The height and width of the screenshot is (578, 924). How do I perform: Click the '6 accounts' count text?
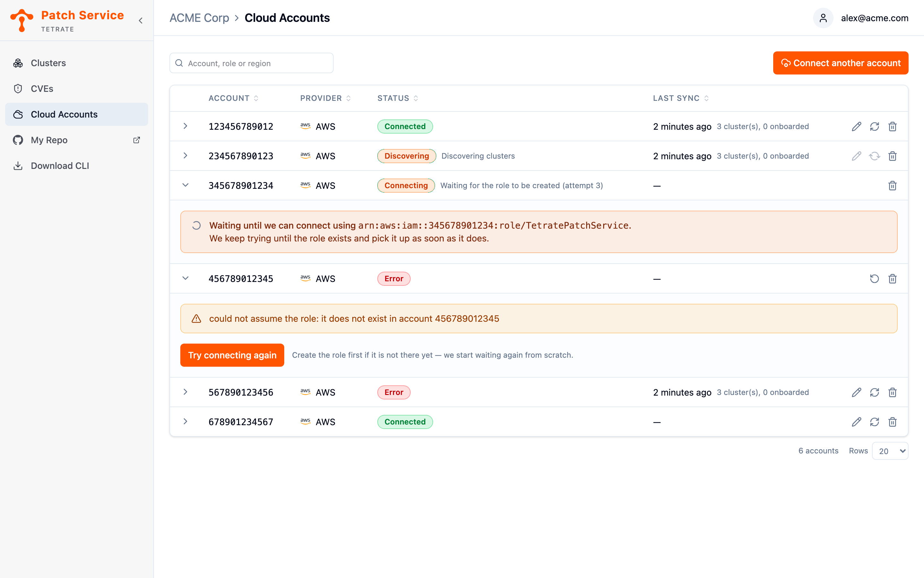point(818,451)
